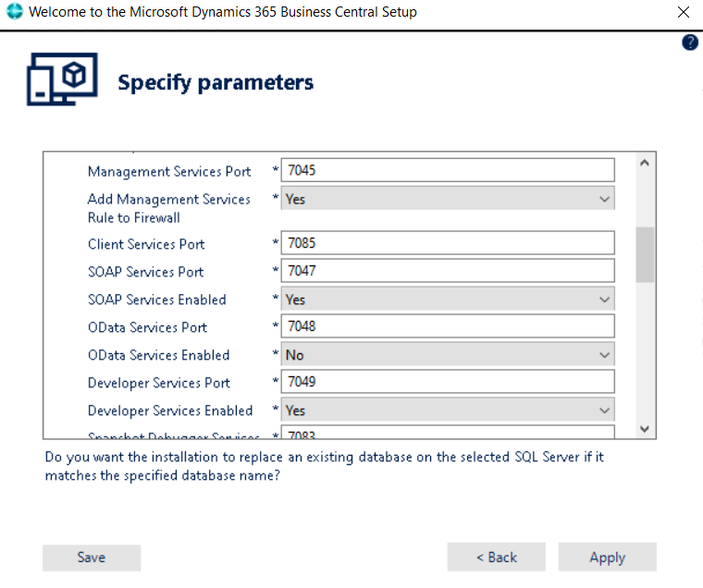
Task: Click the OData Services Port label
Action: tap(147, 327)
